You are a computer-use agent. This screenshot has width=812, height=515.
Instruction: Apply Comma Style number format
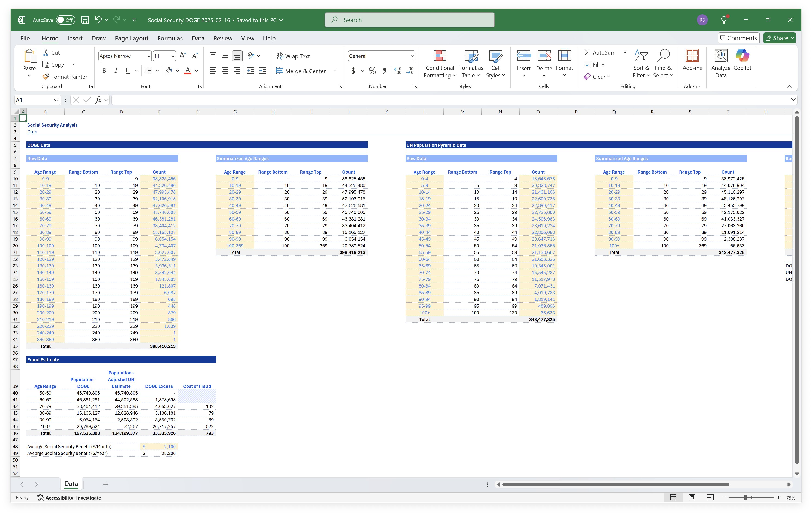(x=385, y=71)
